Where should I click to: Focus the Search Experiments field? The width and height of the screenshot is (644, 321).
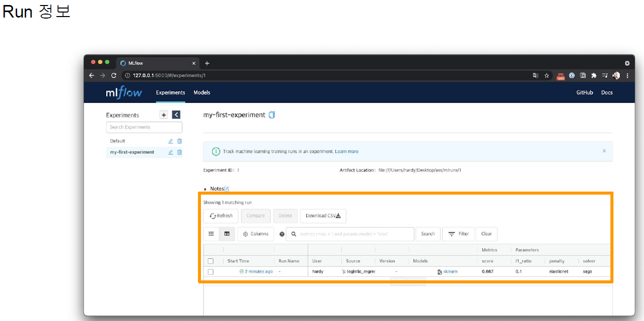coord(144,127)
